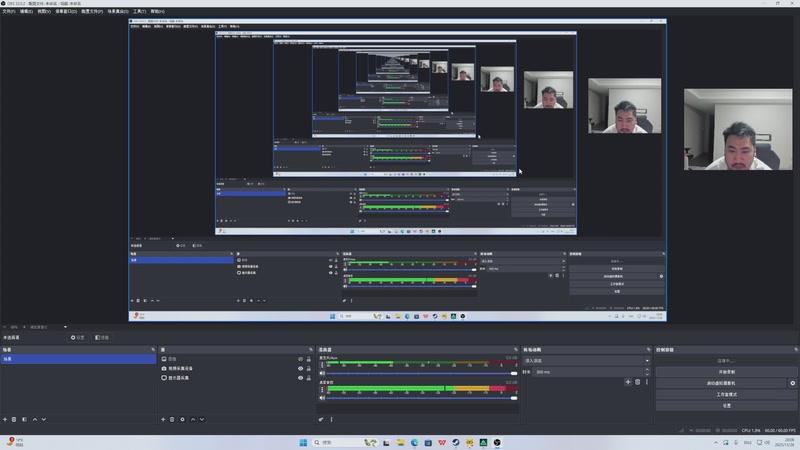Screen dimensions: 800x450
Task: Open the microphone channel three-dot menu
Action: 322,365
